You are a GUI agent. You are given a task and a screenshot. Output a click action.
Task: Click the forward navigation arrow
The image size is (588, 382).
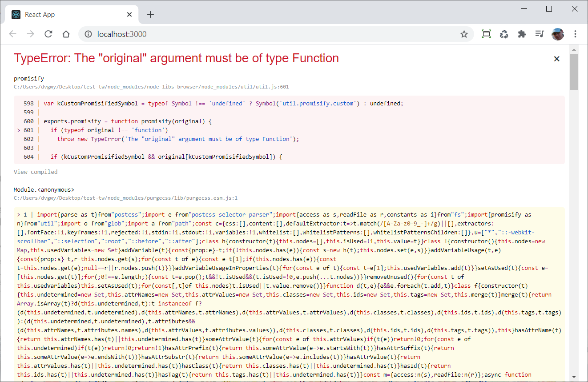[30, 34]
